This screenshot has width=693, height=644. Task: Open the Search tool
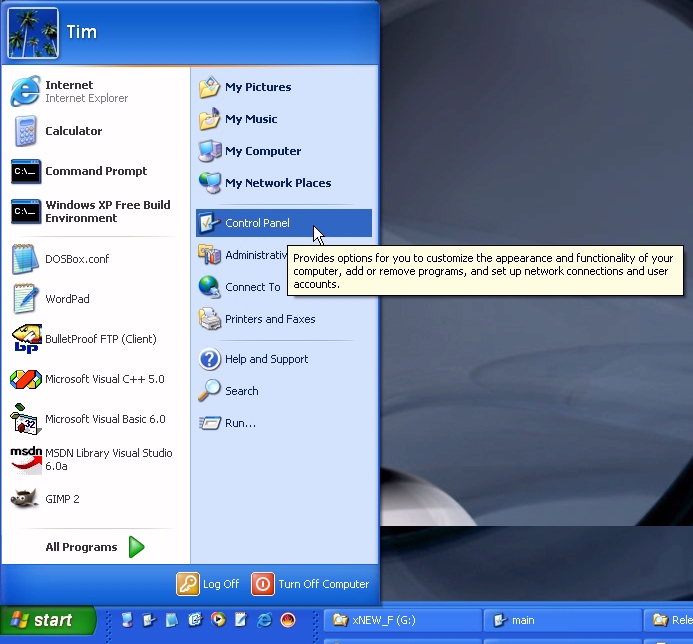284,391
